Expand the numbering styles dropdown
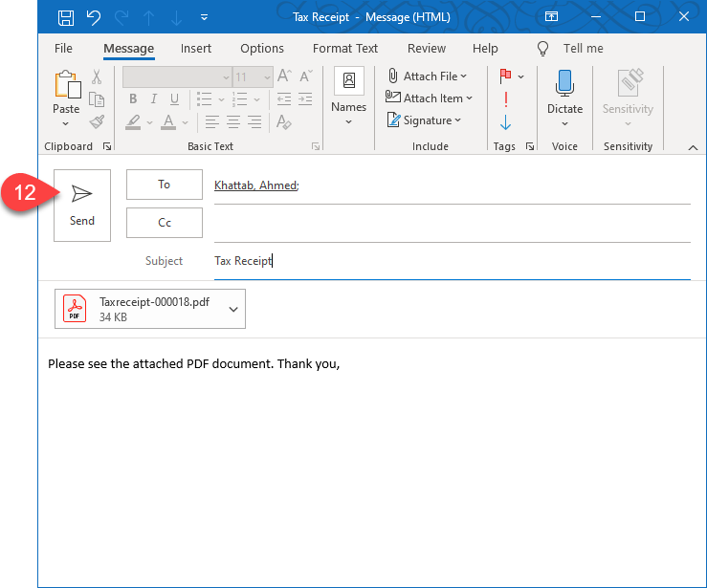The height and width of the screenshot is (588, 707). tap(257, 99)
